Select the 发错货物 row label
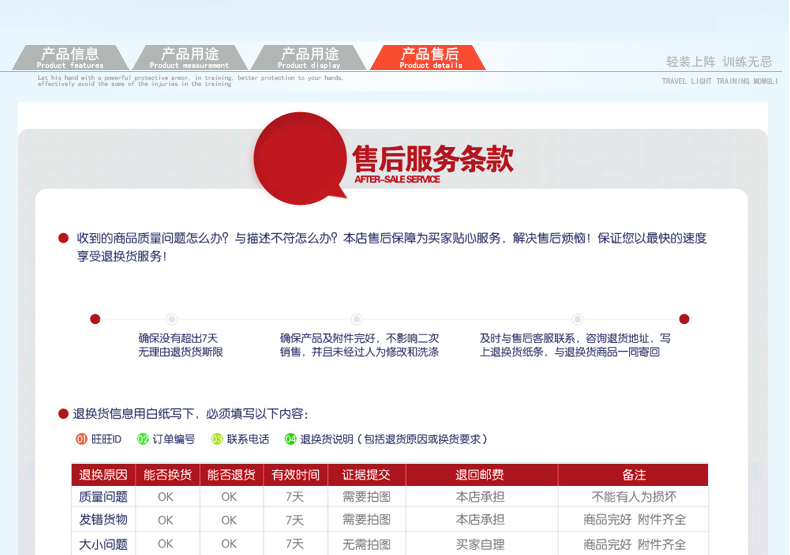 [103, 520]
